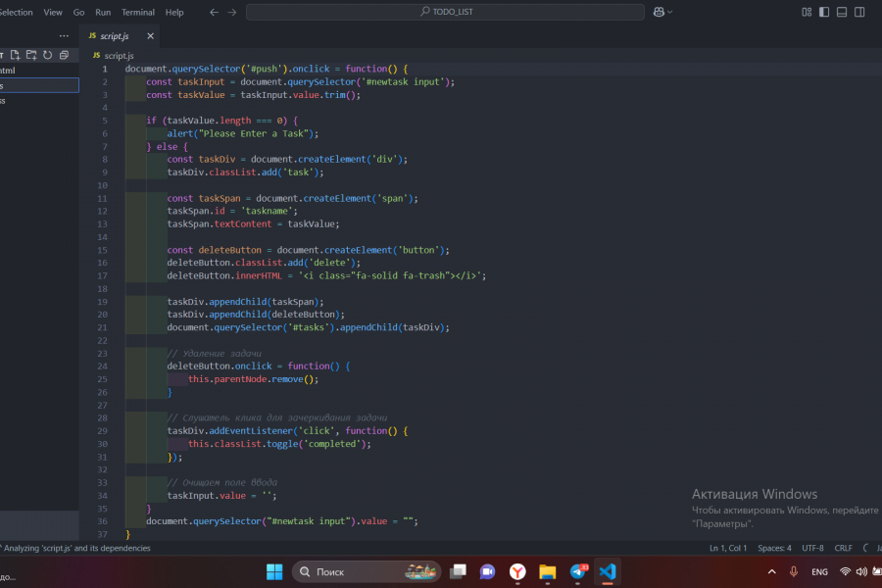Change indentation via Spaces: 4
Screen dimensions: 882x588
[774, 548]
